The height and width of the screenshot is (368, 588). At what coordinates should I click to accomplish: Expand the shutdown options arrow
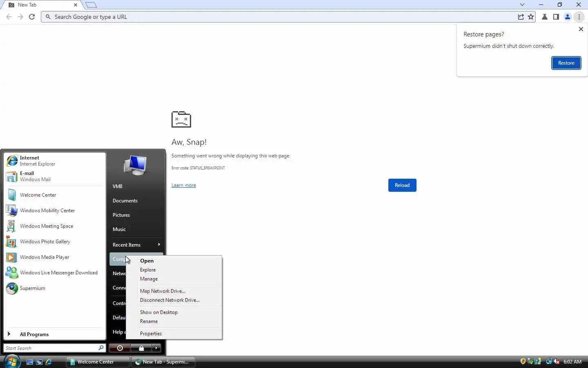coord(156,348)
